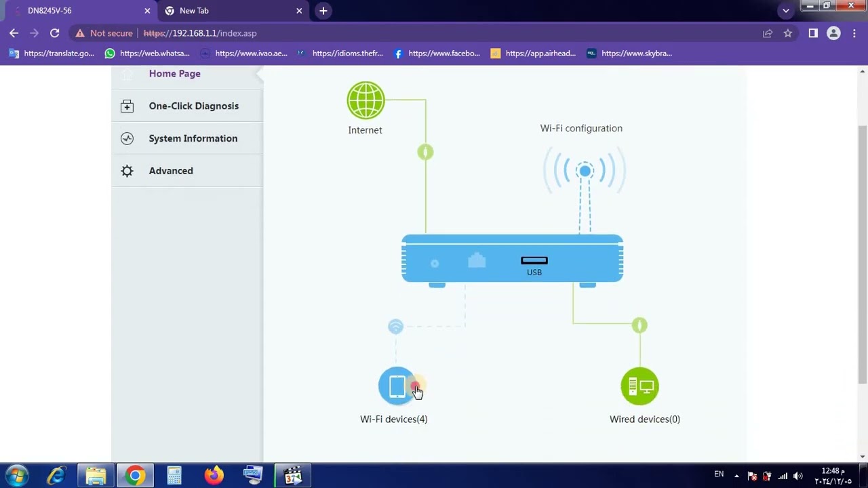Image resolution: width=868 pixels, height=488 pixels.
Task: Open Calculator from taskbar
Action: coord(174,476)
